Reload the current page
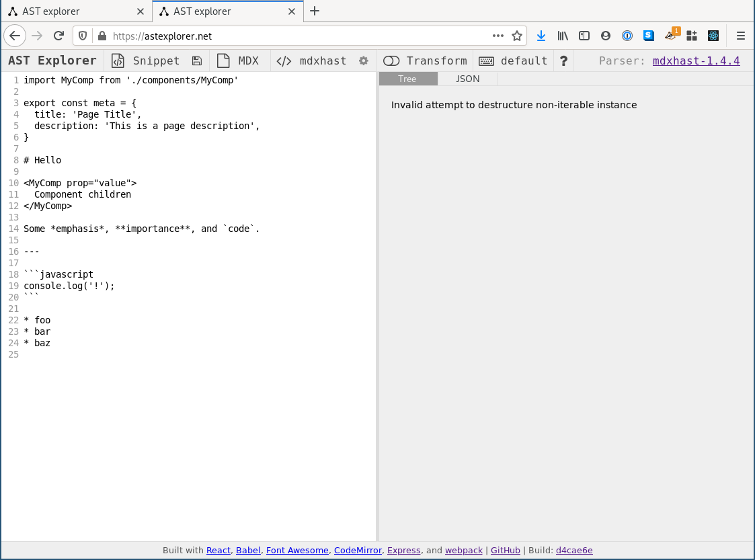Viewport: 755px width, 560px height. point(58,36)
